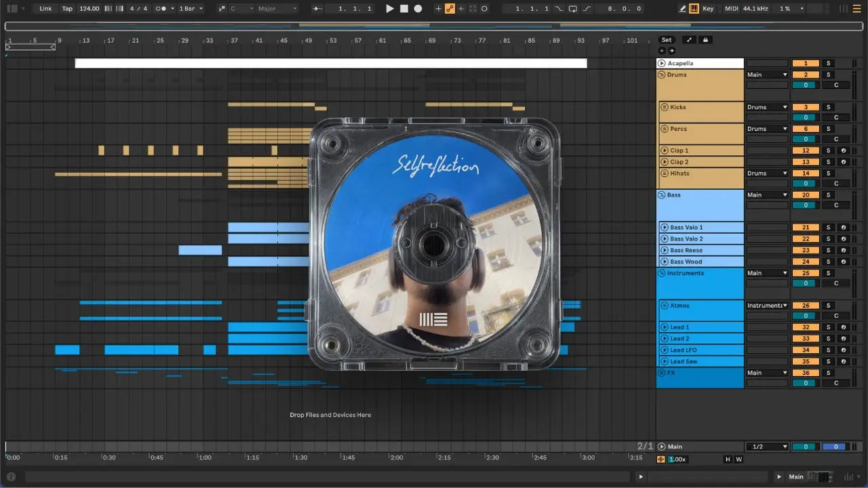Unfold the Bass group track

coord(661,195)
